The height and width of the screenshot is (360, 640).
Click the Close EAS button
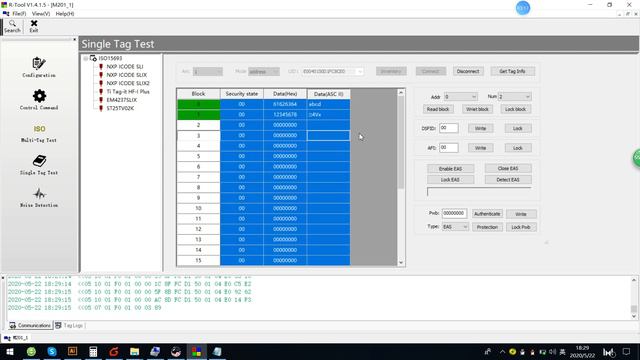508,169
